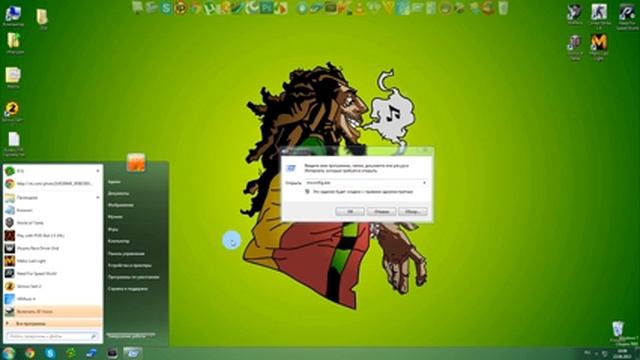640x360 pixels.
Task: Click Skype icon in top dock
Action: (166, 8)
